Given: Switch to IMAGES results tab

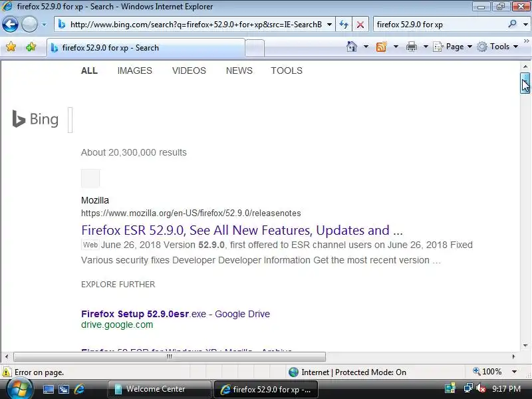Looking at the screenshot, I should (135, 70).
